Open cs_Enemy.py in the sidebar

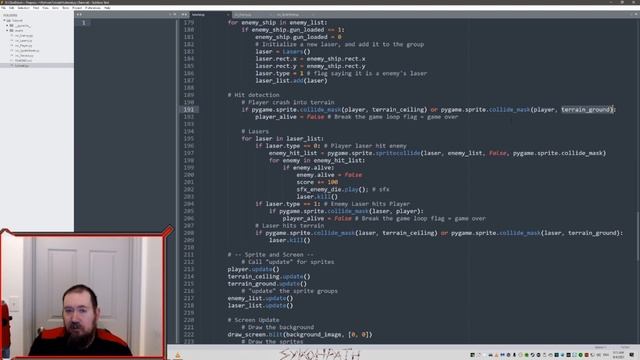(x=24, y=36)
